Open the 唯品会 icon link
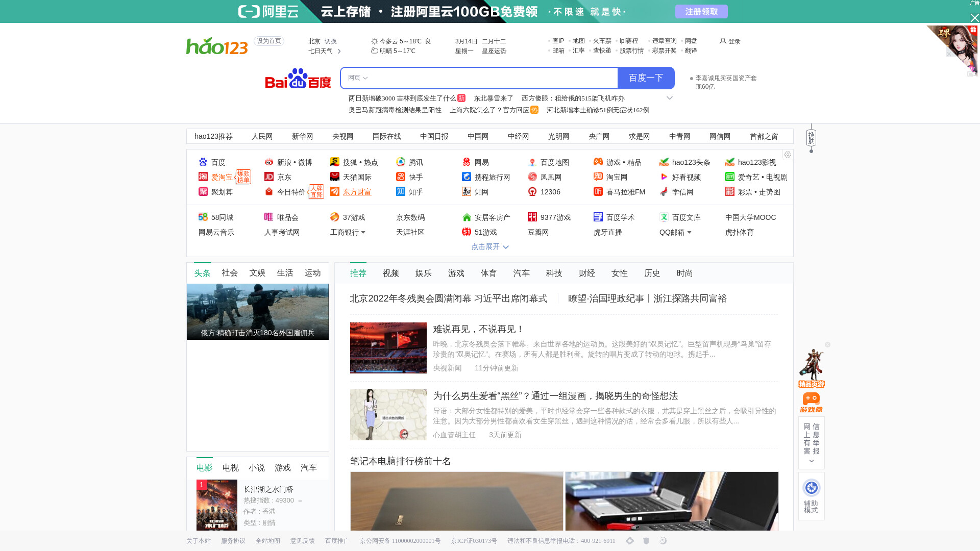Screen dimensions: 980x551 point(269,217)
